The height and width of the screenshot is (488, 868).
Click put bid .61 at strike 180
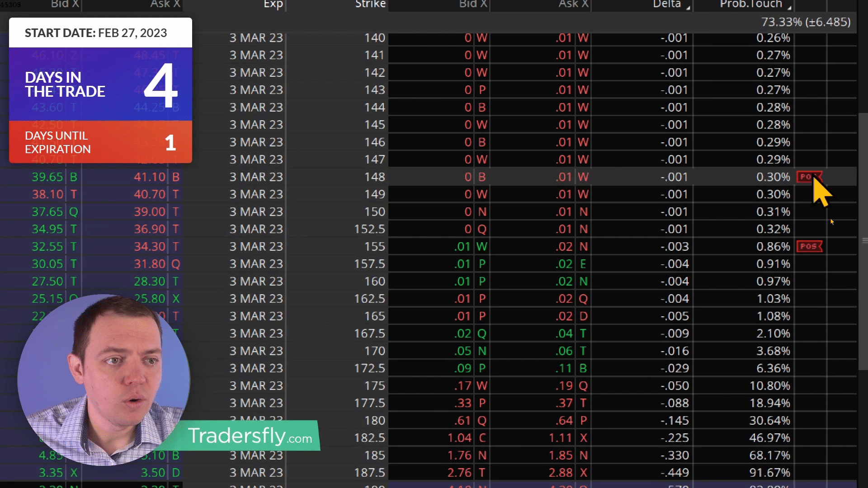click(463, 421)
